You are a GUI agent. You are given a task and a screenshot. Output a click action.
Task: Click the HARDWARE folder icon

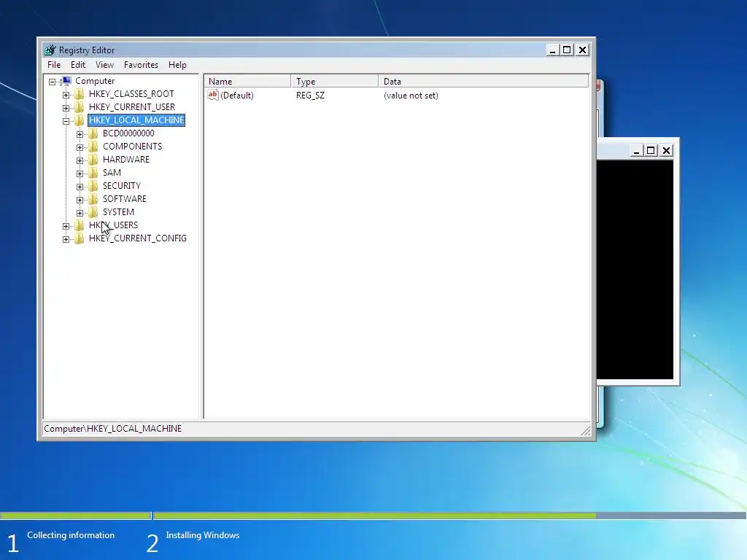click(x=93, y=159)
